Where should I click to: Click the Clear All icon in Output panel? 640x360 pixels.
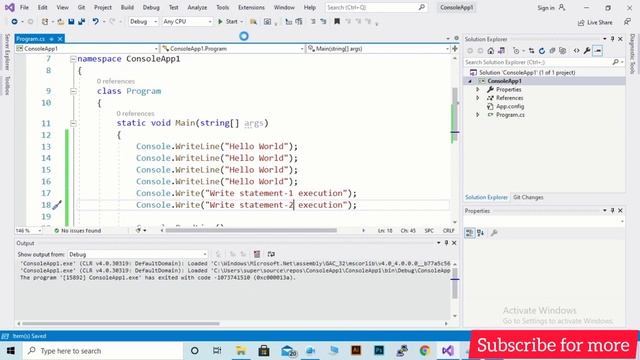[257, 254]
